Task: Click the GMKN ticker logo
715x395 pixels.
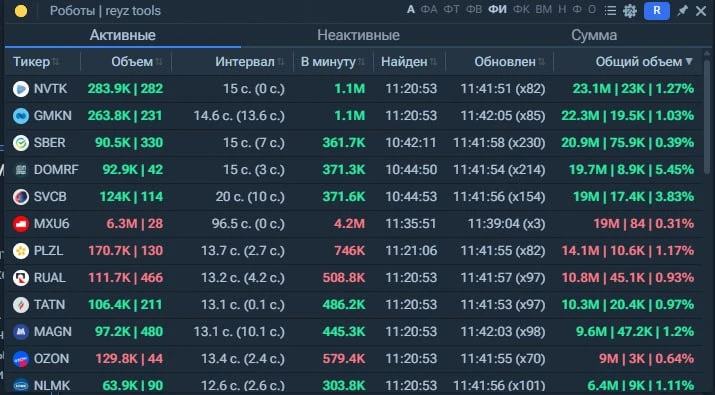Action: [21, 116]
